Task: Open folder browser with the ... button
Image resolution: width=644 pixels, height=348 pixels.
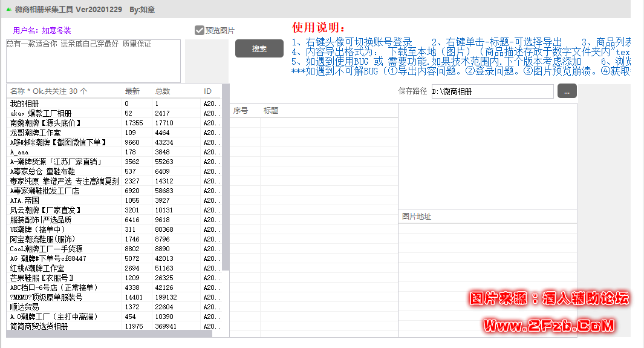Action: tap(567, 91)
